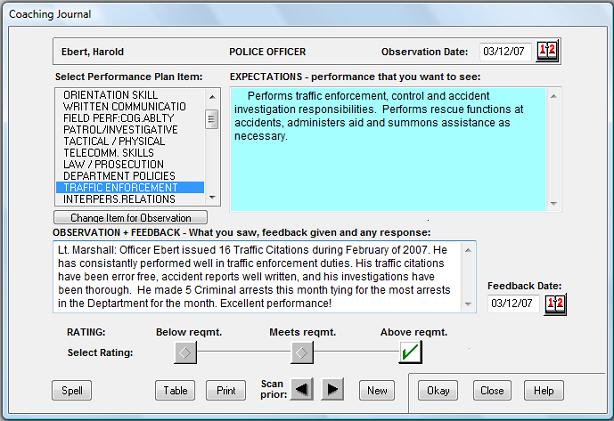Select ORIENTATION SKILL plan item
Viewport: 614px width, 421px height.
coord(130,95)
